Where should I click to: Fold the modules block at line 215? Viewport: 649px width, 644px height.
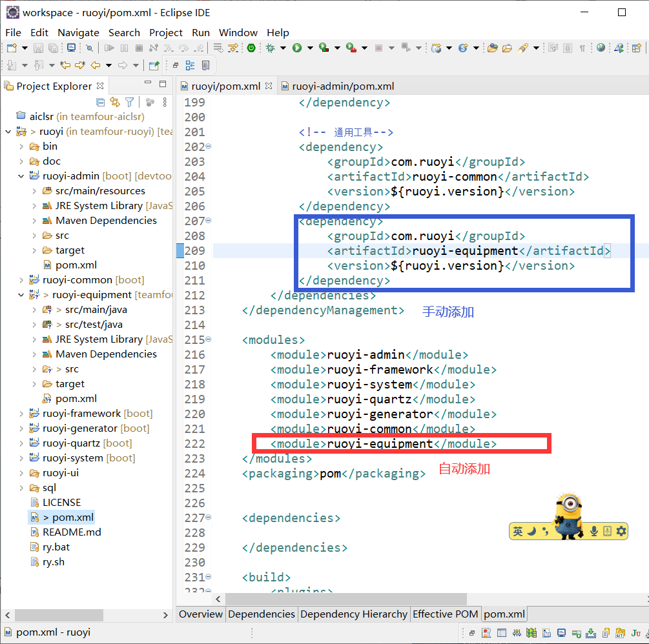pyautogui.click(x=209, y=339)
